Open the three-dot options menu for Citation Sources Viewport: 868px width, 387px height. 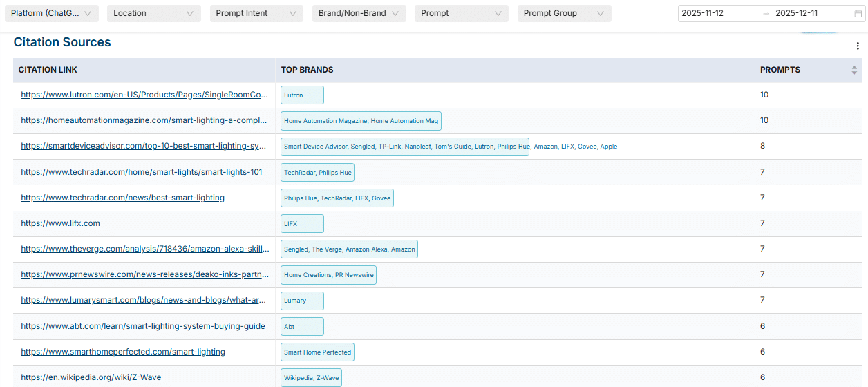pyautogui.click(x=858, y=46)
